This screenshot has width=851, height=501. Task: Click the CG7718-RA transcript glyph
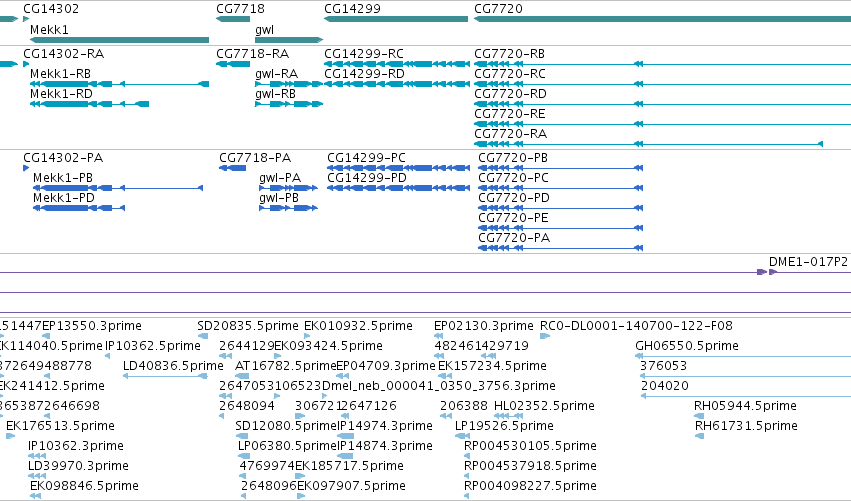[x=233, y=64]
